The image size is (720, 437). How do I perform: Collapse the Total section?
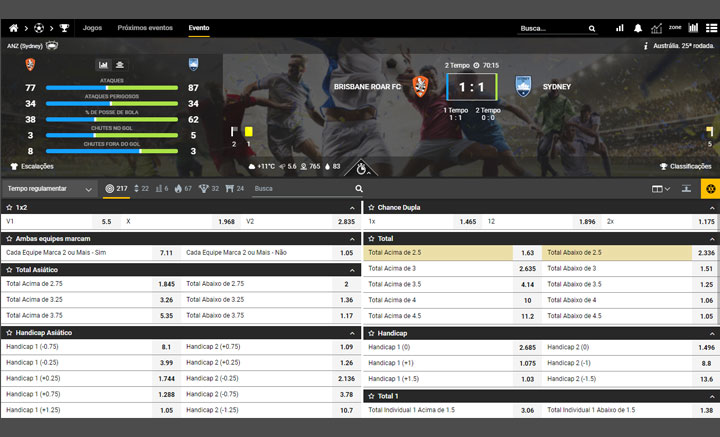tap(712, 239)
